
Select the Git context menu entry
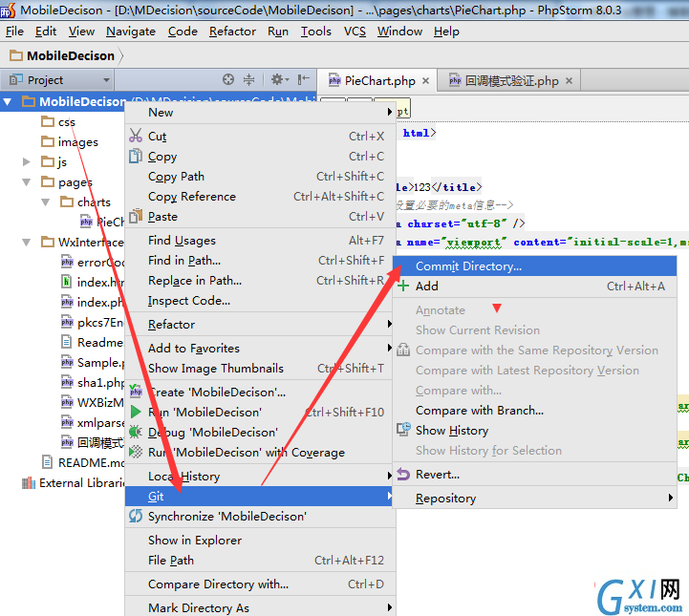(x=260, y=496)
